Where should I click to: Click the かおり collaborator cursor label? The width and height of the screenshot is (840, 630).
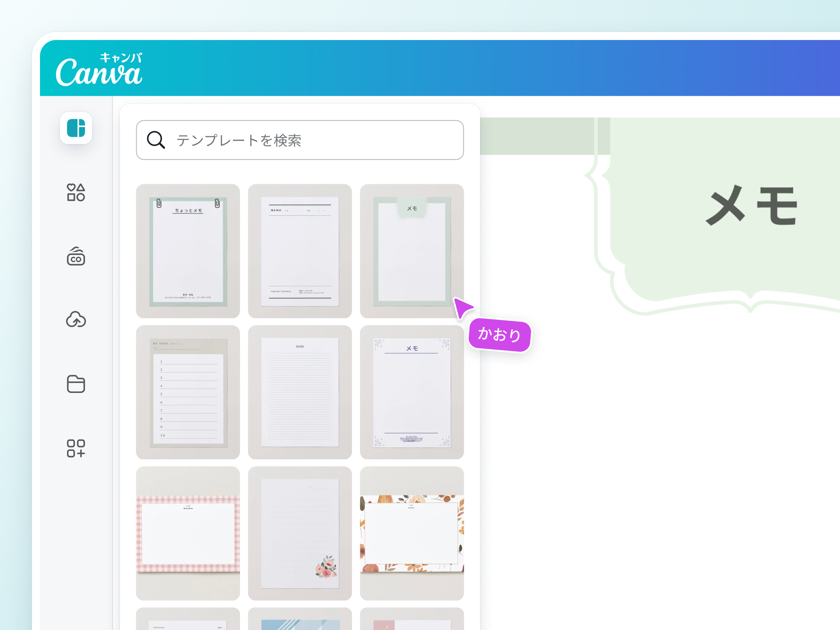[x=499, y=335]
